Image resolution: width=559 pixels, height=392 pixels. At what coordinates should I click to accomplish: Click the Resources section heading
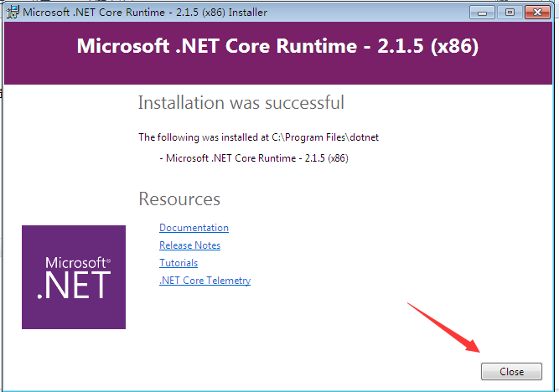click(179, 199)
